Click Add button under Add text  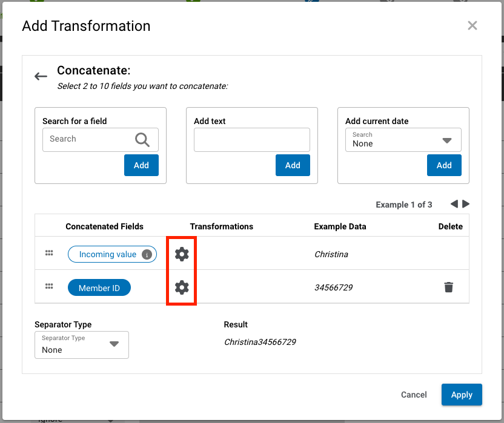pos(293,165)
